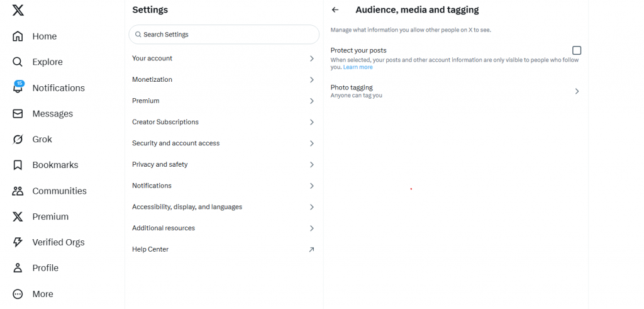644x309 pixels.
Task: Select Creator Subscriptions settings label
Action: [x=165, y=122]
